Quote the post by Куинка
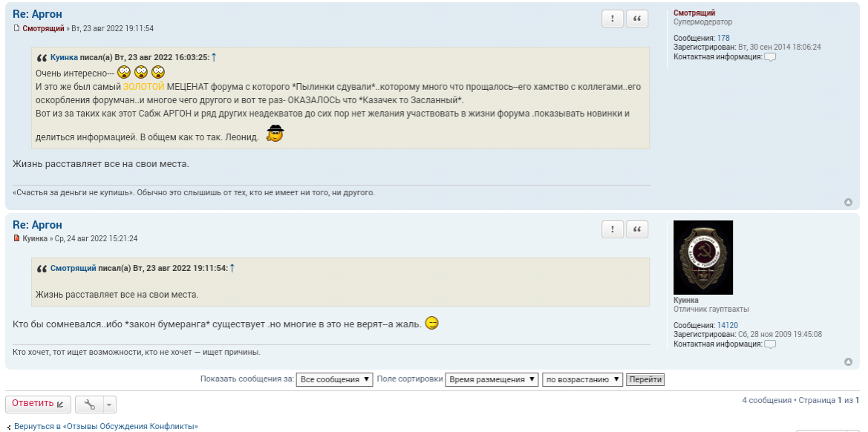Screen dimensions: 868x432 coord(637,229)
